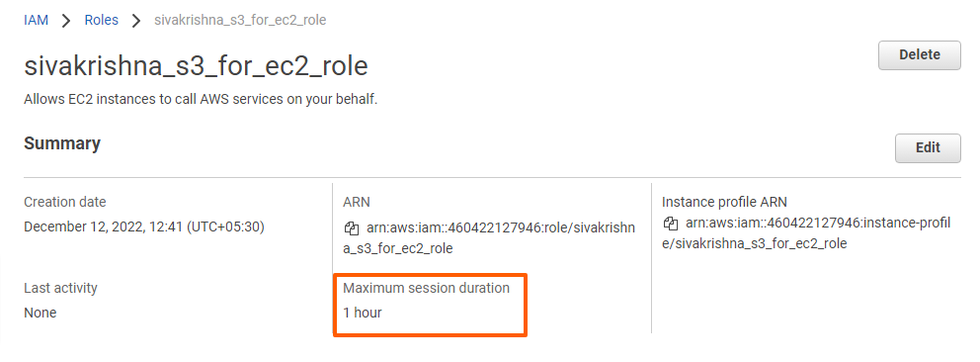Copy the role ARN with the copy icon
The image size is (980, 362).
tap(352, 228)
